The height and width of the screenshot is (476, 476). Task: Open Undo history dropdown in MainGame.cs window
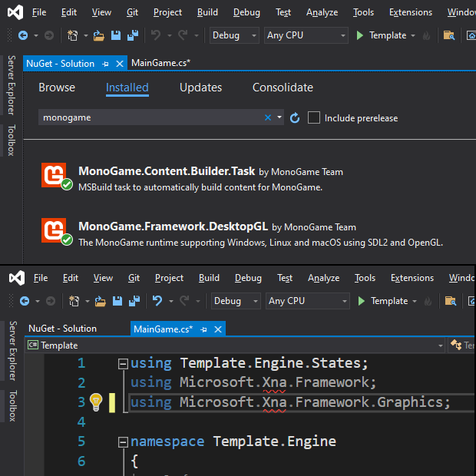pyautogui.click(x=171, y=301)
